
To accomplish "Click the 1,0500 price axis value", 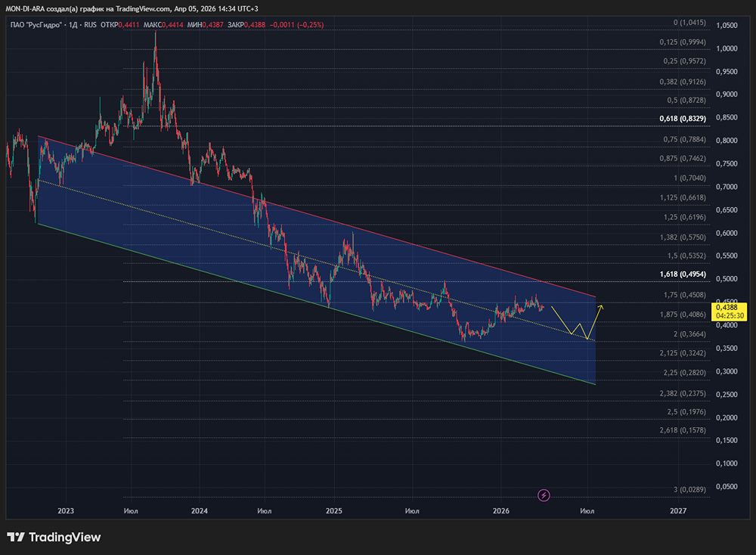I will 727,26.
